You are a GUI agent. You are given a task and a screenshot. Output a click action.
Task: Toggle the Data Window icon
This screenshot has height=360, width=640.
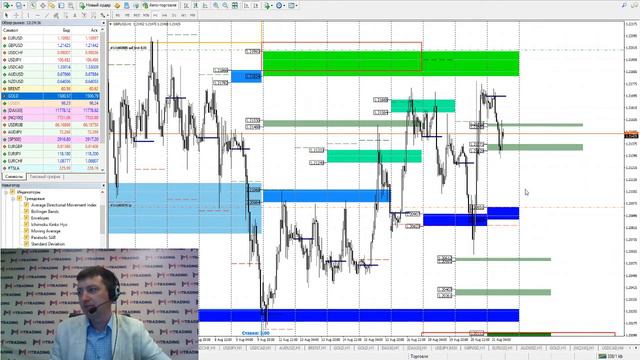[42, 6]
